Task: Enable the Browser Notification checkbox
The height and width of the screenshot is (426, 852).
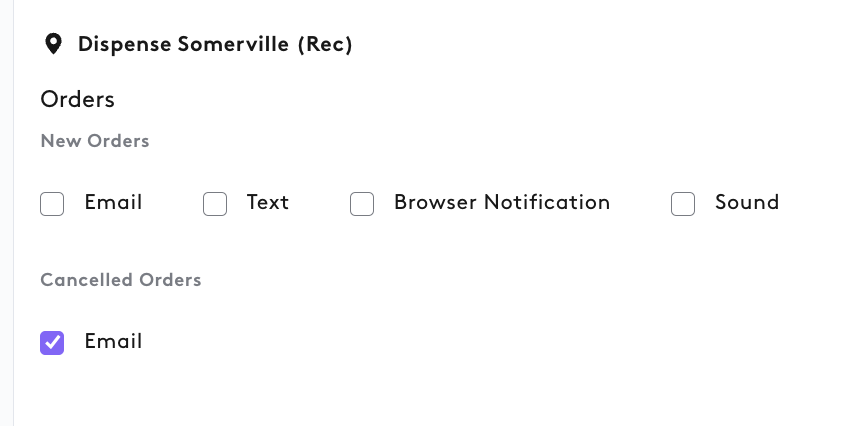Action: tap(362, 204)
